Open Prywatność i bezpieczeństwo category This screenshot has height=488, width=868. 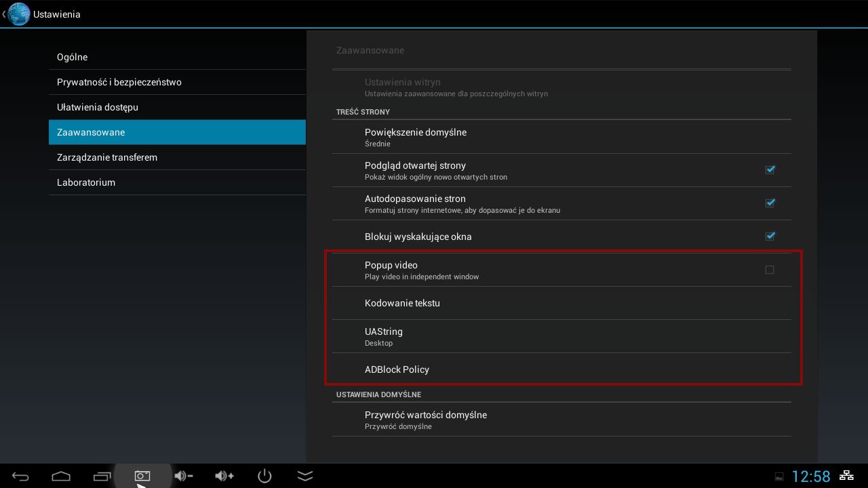177,82
